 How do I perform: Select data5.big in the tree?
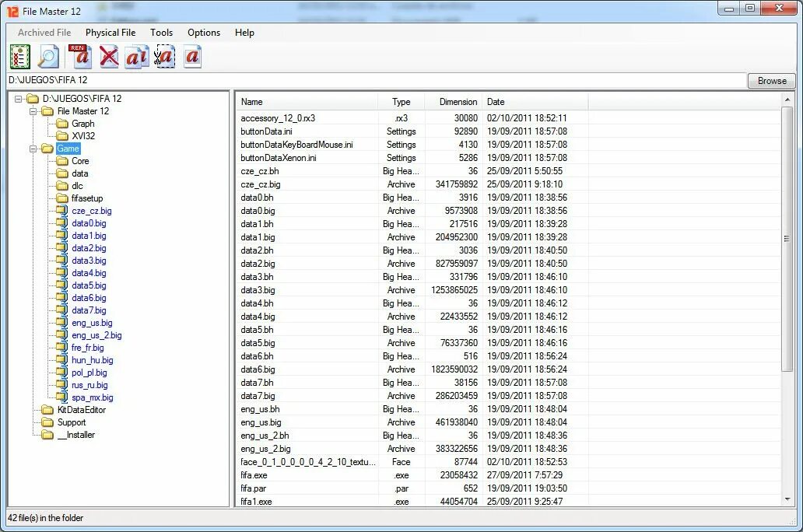(x=89, y=285)
